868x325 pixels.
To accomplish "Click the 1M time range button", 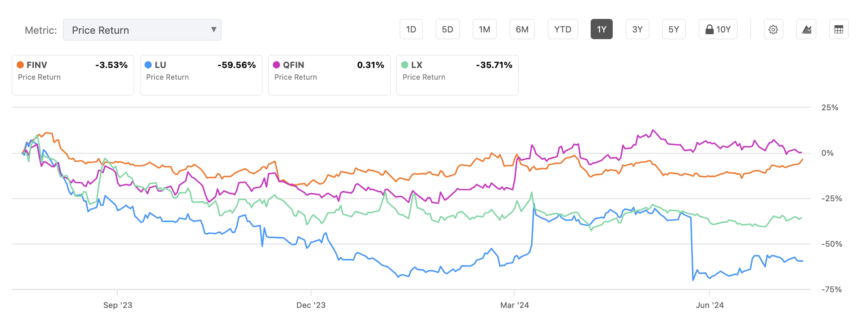I will 484,29.
